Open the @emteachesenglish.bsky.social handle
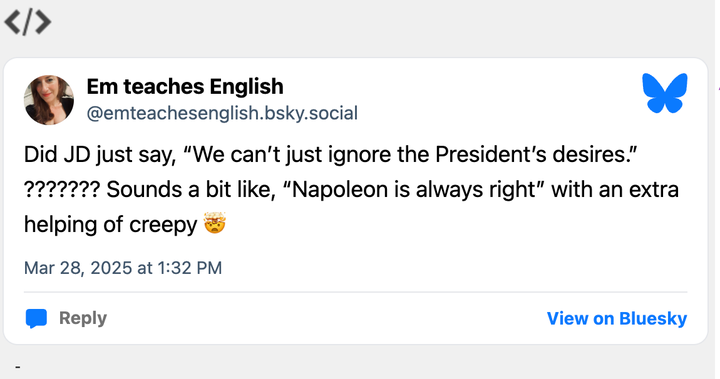The image size is (720, 379). click(x=222, y=113)
